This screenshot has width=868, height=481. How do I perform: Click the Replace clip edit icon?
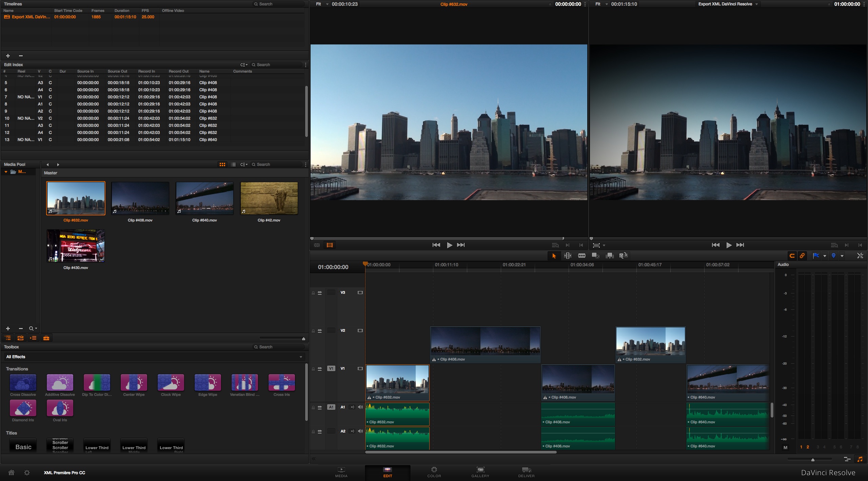pyautogui.click(x=623, y=256)
